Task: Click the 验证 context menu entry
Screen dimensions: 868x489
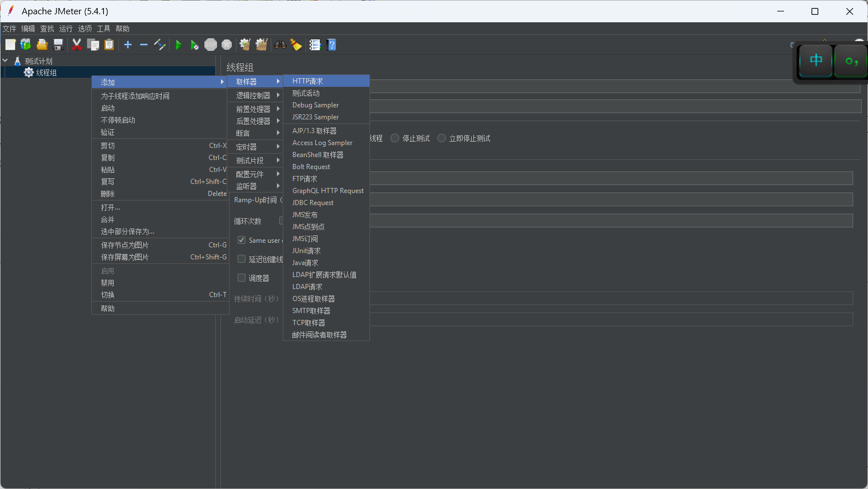Action: 160,132
